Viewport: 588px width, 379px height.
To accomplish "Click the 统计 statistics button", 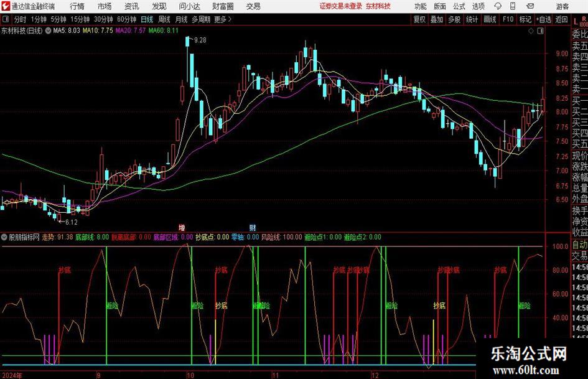I will 472,19.
